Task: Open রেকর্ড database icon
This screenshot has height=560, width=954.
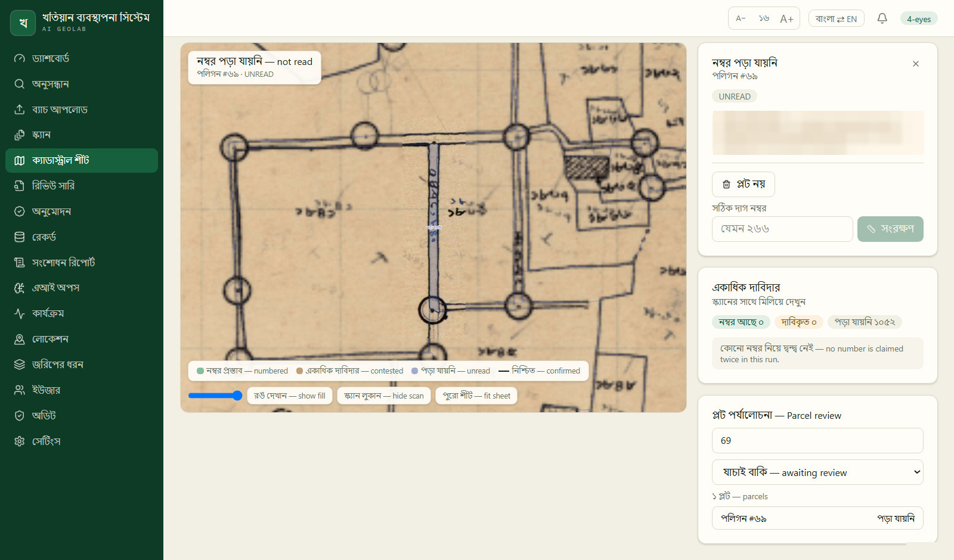Action: click(x=20, y=237)
